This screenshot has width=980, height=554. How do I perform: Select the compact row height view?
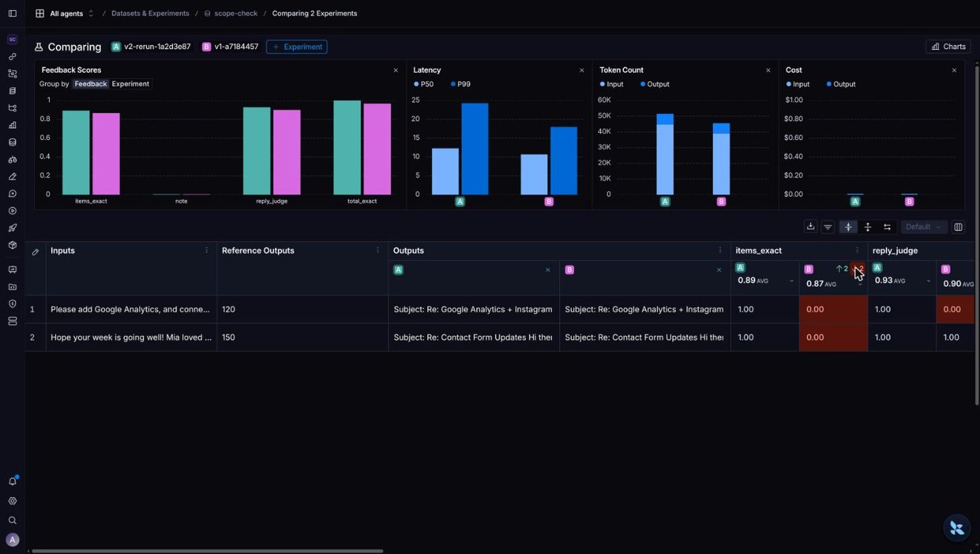tap(848, 226)
